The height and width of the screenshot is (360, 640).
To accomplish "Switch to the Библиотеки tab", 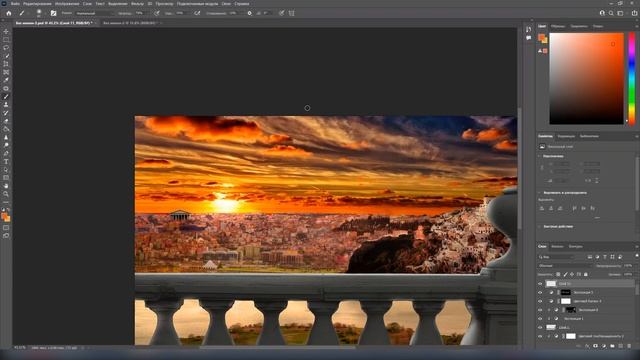I will (589, 136).
